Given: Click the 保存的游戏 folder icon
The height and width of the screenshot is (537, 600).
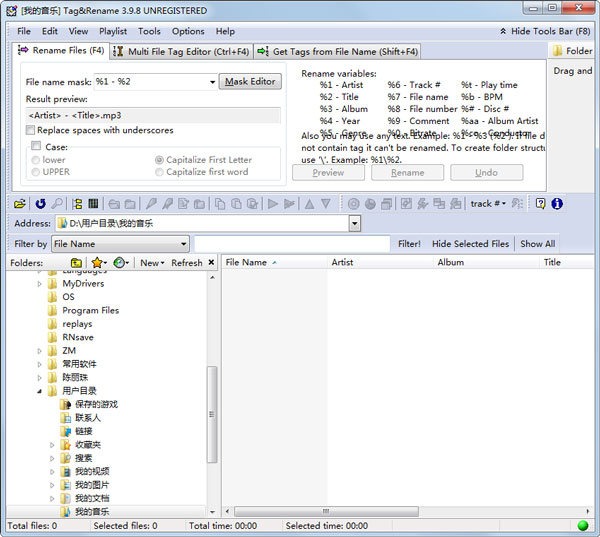Looking at the screenshot, I should (65, 404).
